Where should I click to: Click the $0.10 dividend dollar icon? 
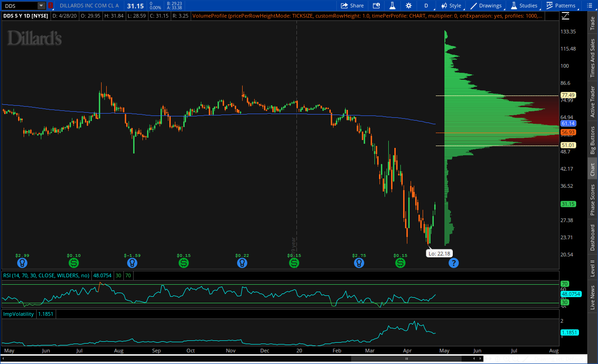[x=74, y=263]
